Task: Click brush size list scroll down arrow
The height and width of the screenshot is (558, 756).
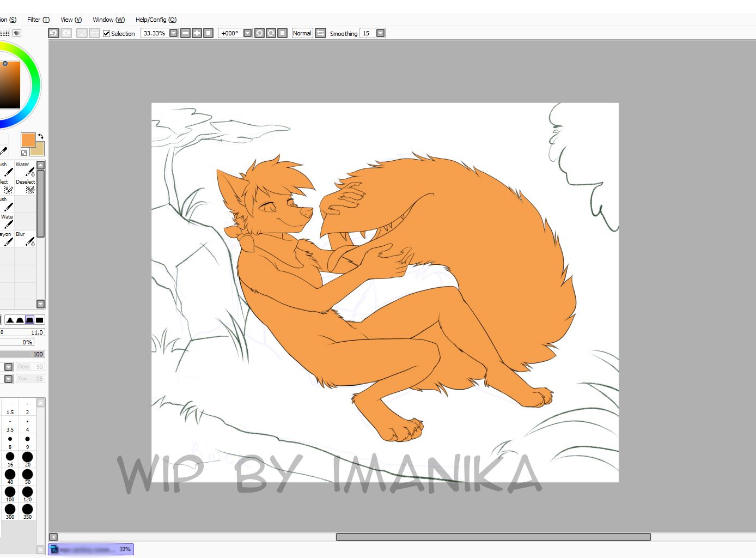Action: pos(41,550)
